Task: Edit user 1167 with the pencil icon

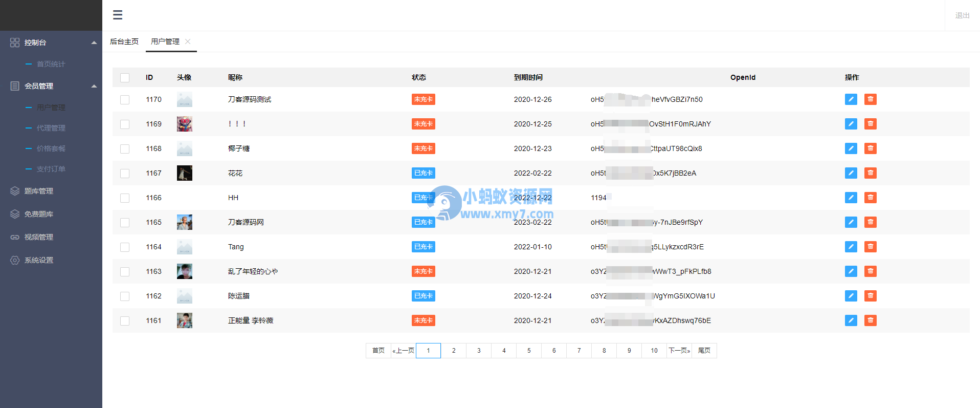Action: [851, 173]
